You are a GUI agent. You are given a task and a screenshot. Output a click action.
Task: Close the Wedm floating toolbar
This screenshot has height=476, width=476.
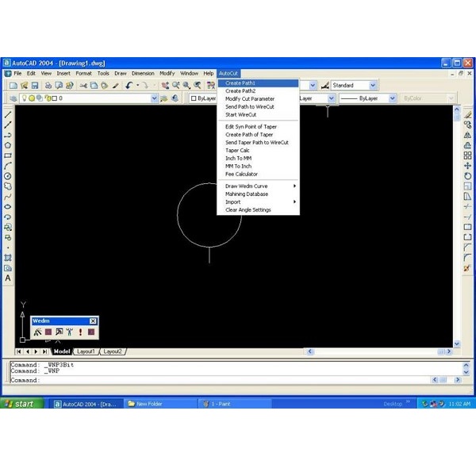[x=93, y=321]
